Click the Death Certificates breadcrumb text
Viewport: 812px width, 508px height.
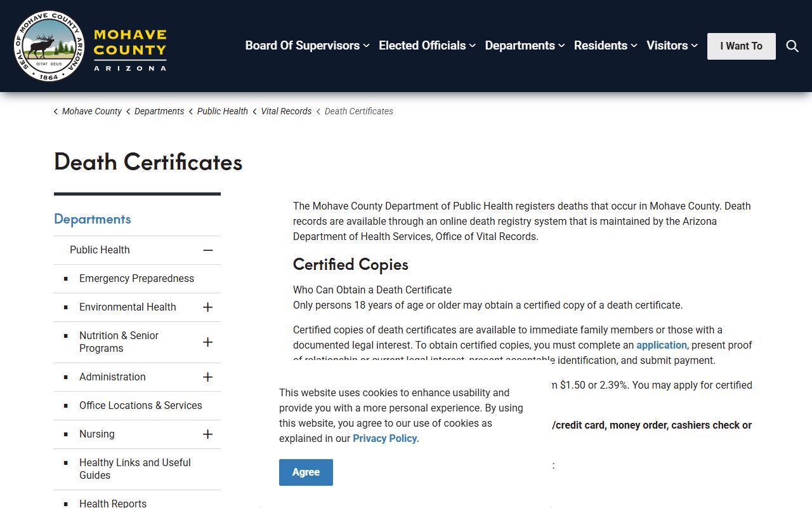[359, 111]
